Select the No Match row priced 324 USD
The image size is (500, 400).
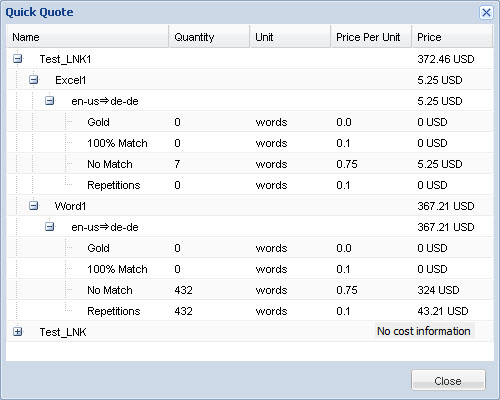(250, 290)
